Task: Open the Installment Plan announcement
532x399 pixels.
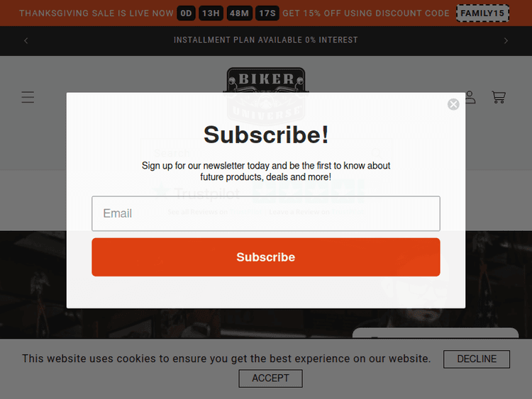Action: pos(266,40)
